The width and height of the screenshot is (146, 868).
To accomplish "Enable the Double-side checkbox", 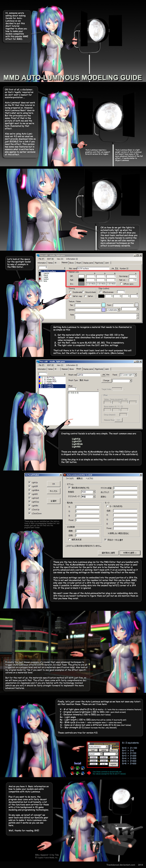I will pos(70,292).
